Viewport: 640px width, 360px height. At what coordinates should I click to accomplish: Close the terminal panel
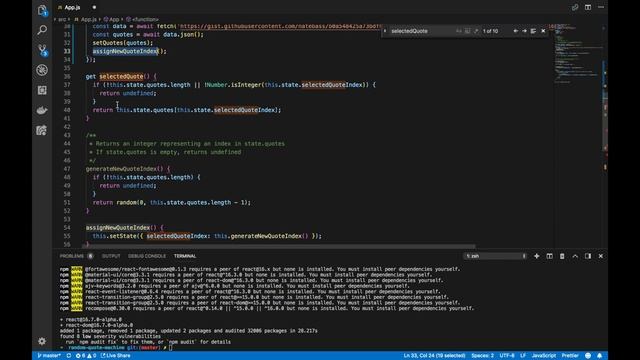(x=601, y=256)
